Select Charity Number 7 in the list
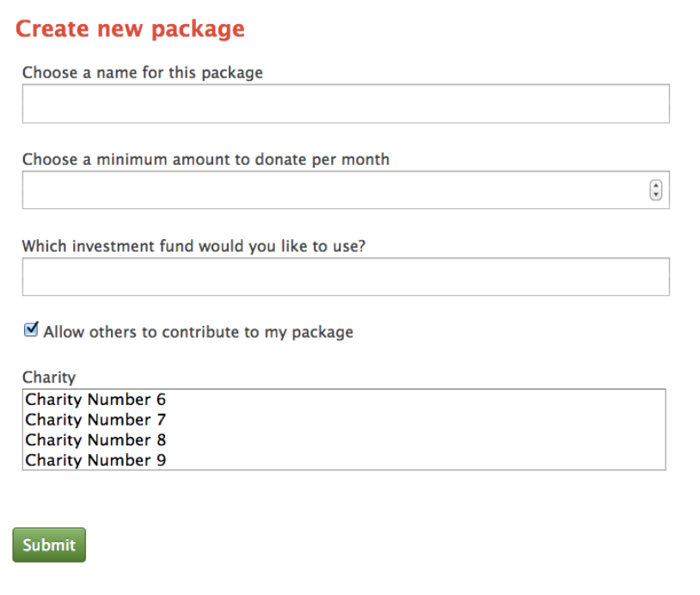 pos(95,420)
